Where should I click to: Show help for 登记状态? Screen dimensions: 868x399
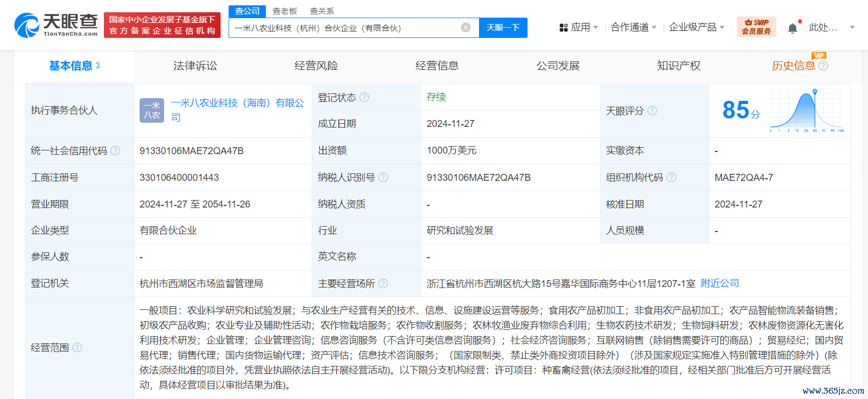pyautogui.click(x=364, y=97)
